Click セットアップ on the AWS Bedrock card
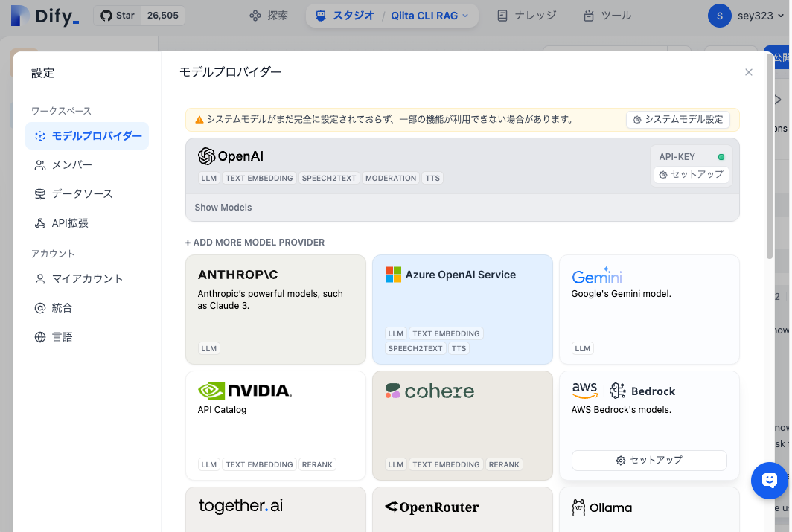This screenshot has height=532, width=792. (648, 461)
